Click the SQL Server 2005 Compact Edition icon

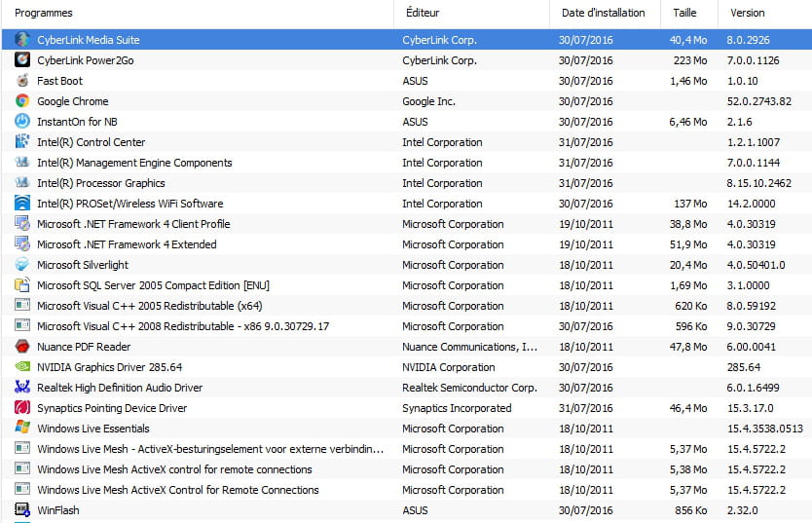pyautogui.click(x=21, y=284)
